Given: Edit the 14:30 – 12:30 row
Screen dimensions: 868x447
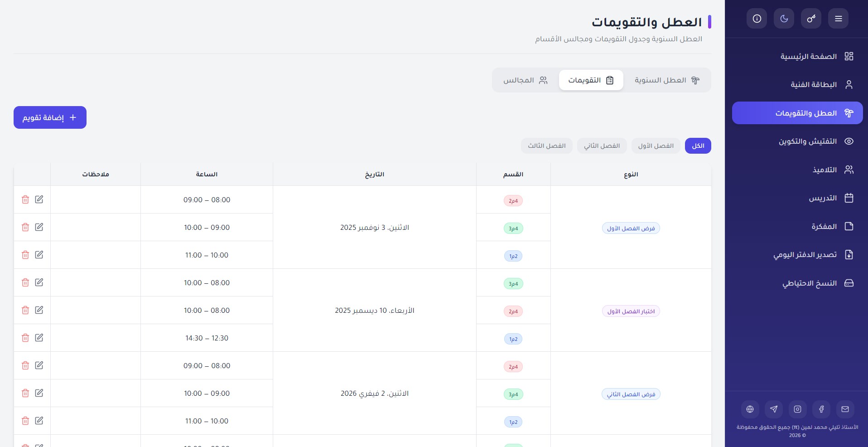Looking at the screenshot, I should coord(39,337).
